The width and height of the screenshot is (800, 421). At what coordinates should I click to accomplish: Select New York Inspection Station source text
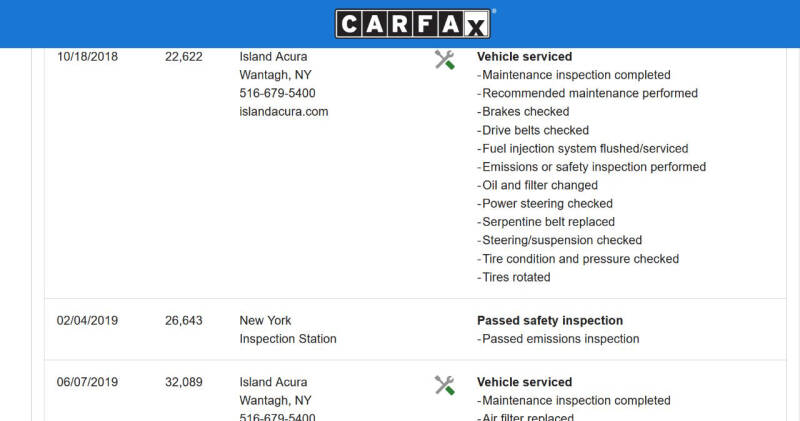(x=288, y=330)
